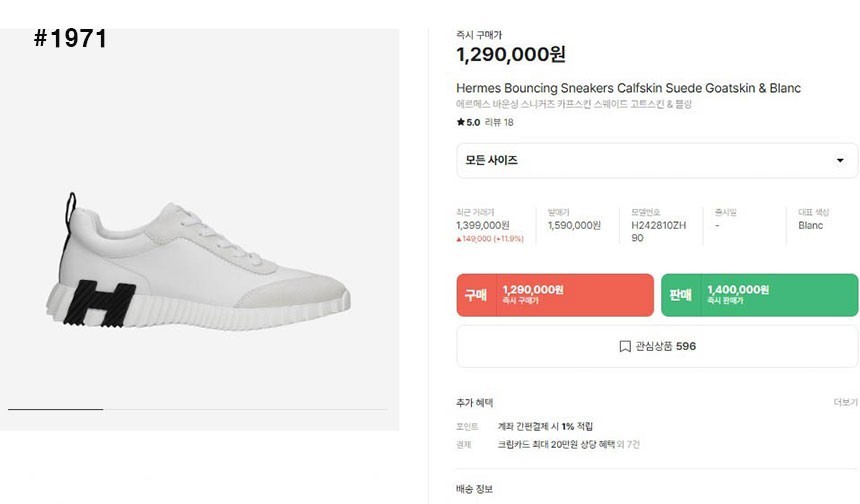
Task: Click the 배송 정보 section heading
Action: 475,489
